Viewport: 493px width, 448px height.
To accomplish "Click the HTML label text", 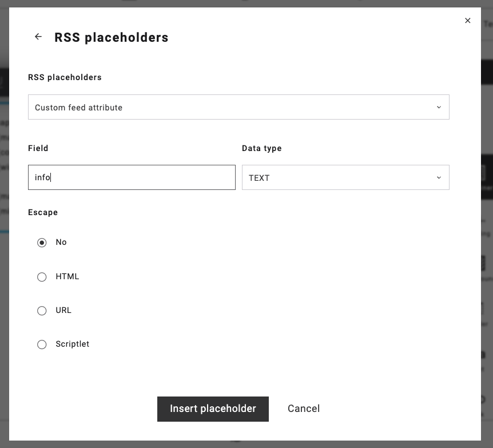I will (x=67, y=276).
